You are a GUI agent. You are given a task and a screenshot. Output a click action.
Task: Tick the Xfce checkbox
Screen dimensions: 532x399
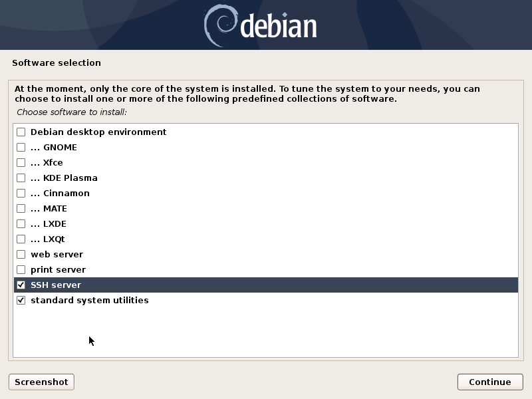point(21,162)
